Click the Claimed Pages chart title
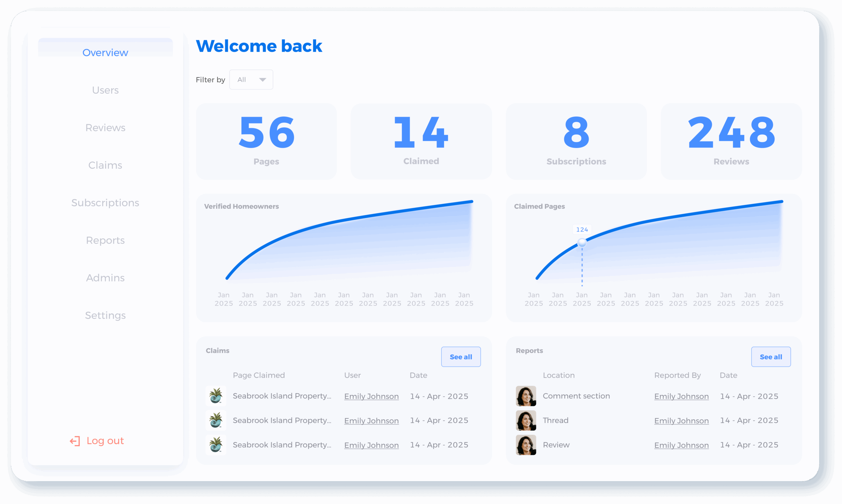The image size is (842, 504). (x=539, y=206)
